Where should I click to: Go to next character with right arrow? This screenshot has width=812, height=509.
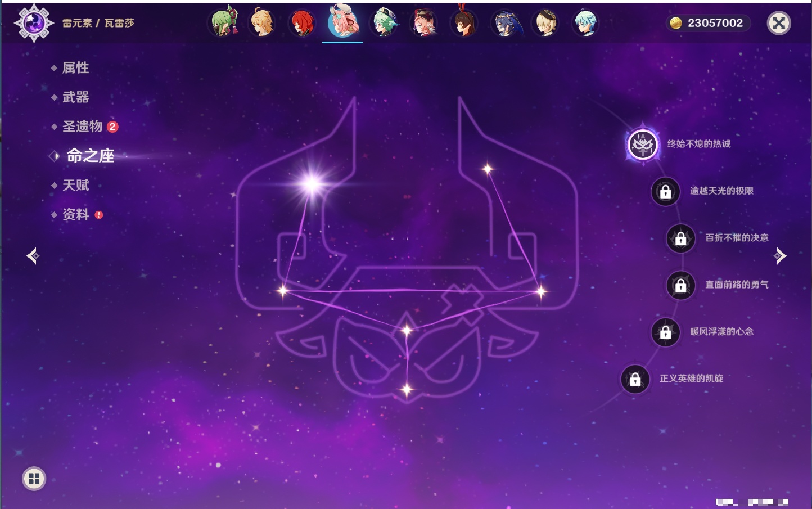780,256
